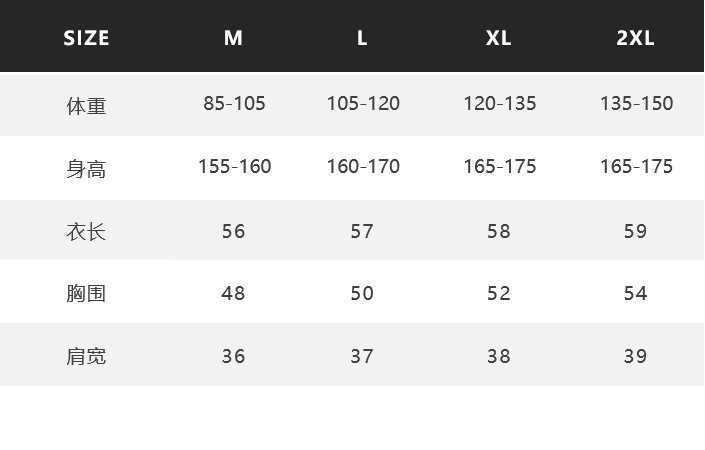Click the 85-105 weight value
This screenshot has width=705, height=450.
tap(234, 103)
